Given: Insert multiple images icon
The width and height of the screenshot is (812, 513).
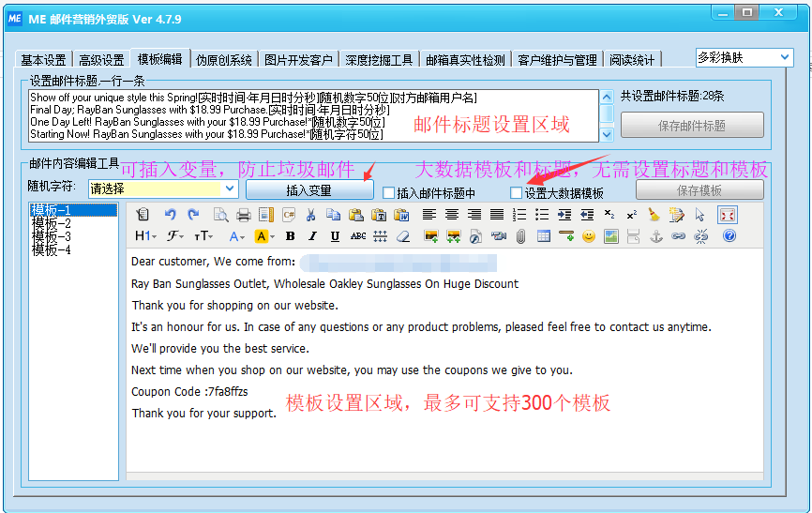Looking at the screenshot, I should 454,236.
